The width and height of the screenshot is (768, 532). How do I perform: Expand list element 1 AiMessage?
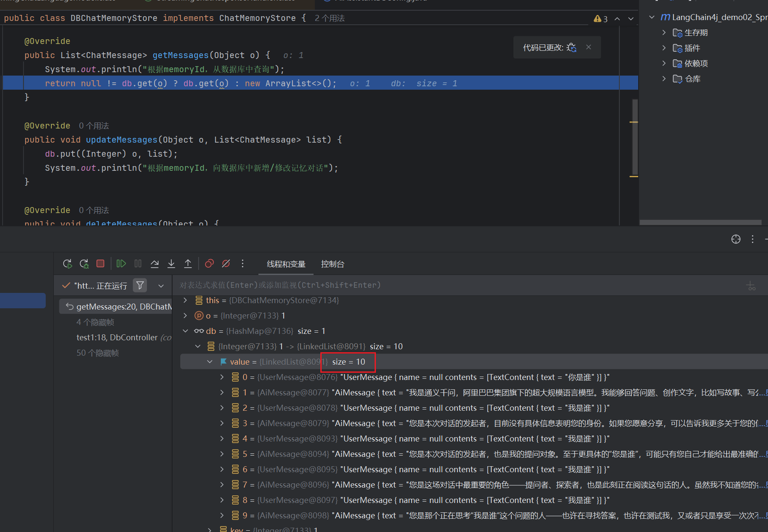[x=222, y=392]
